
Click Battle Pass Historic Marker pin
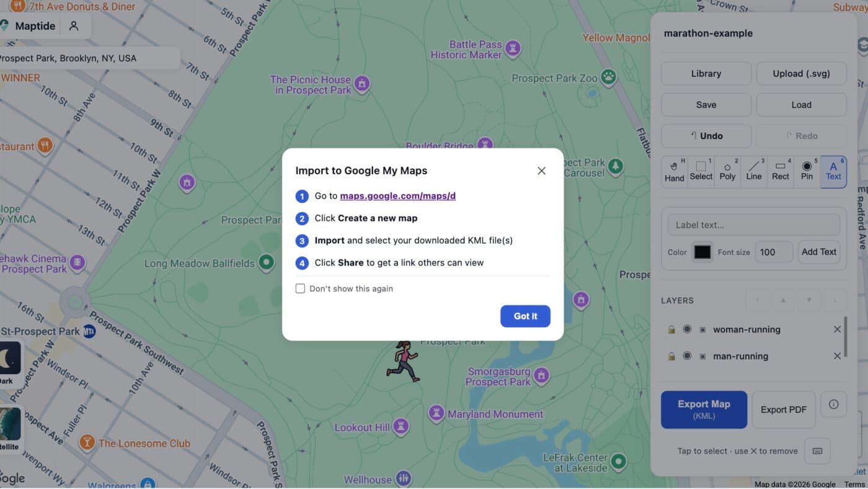pos(512,48)
